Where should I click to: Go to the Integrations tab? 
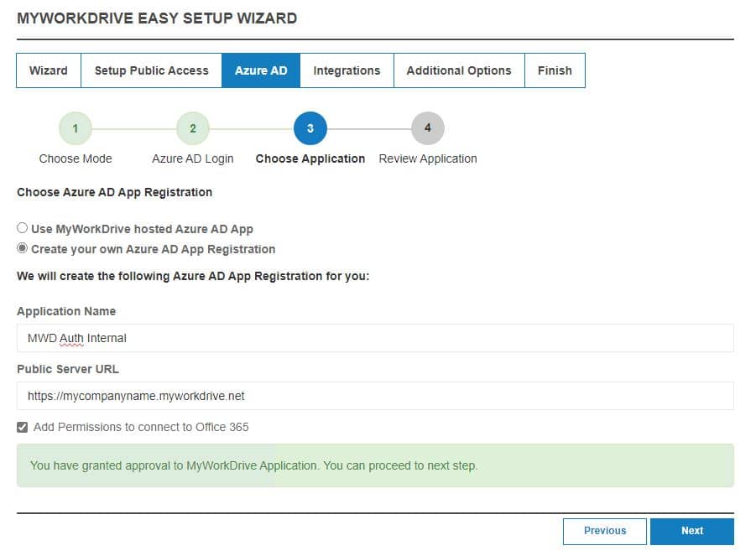347,70
